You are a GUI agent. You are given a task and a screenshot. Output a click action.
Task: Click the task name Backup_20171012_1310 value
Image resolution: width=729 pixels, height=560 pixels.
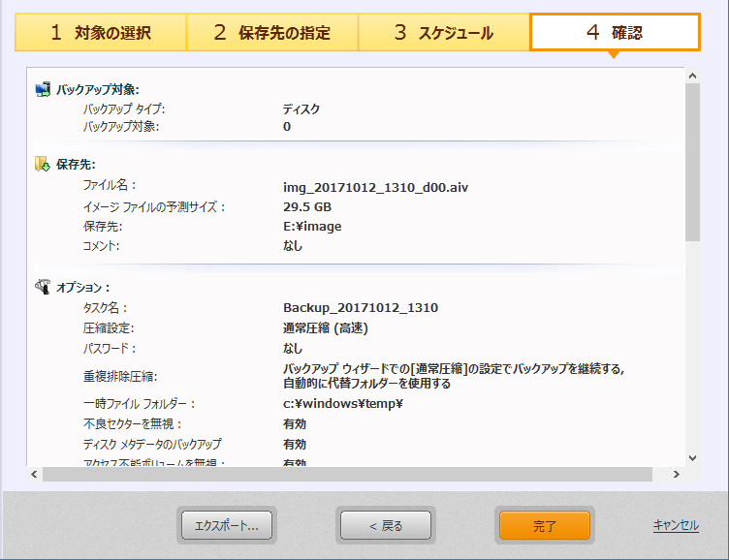point(360,308)
